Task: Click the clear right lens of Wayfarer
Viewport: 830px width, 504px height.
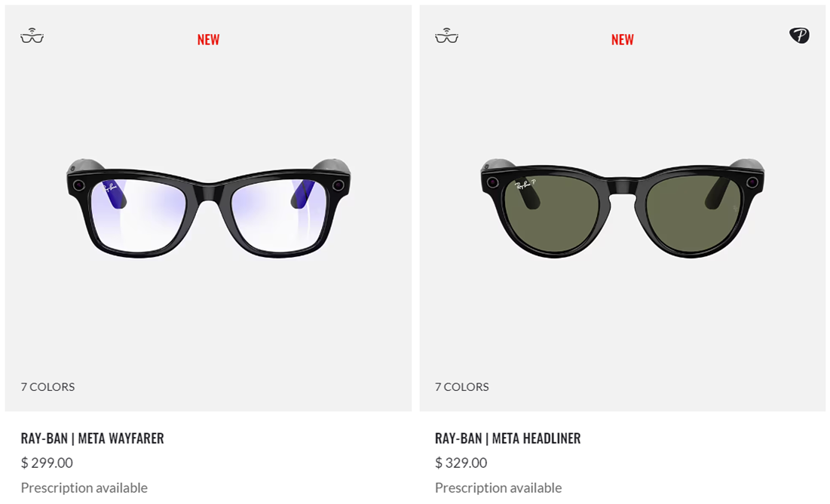Action: point(278,214)
